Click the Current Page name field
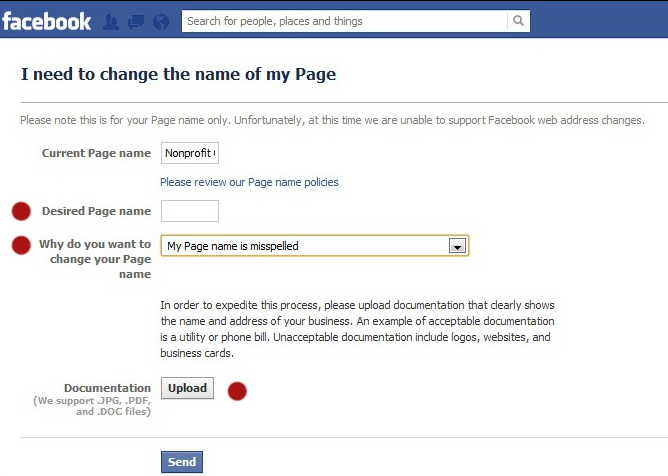Image resolution: width=668 pixels, height=476 pixels. [x=190, y=153]
